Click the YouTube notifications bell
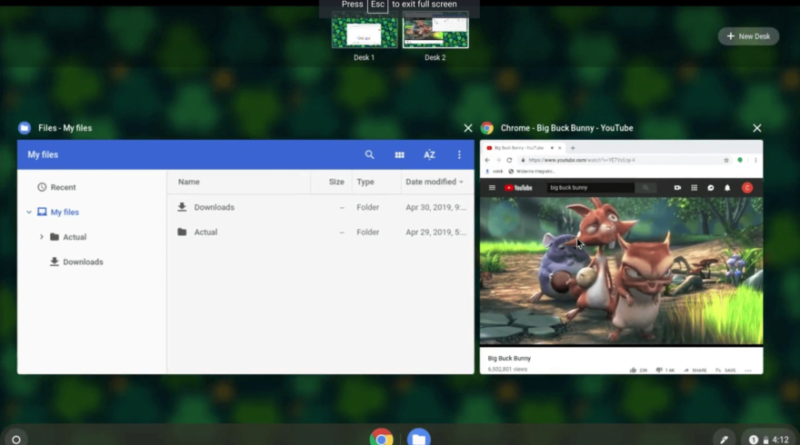Screen dimensions: 800x445 click(728, 188)
